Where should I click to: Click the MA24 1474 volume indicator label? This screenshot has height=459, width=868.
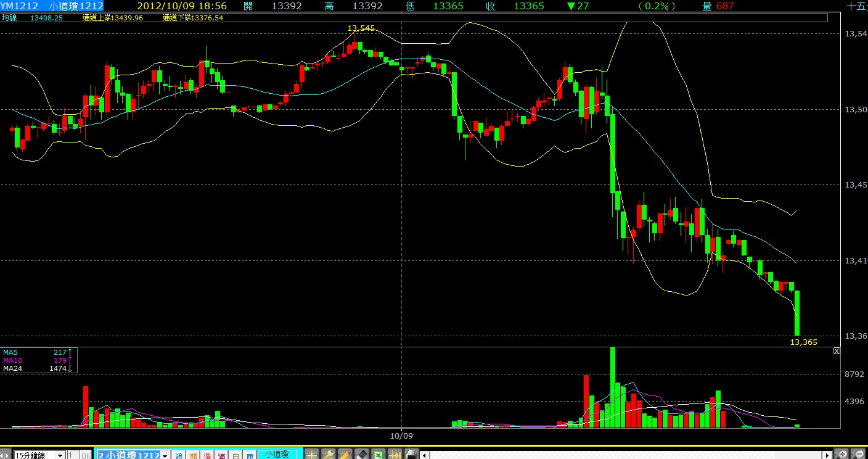tap(38, 368)
